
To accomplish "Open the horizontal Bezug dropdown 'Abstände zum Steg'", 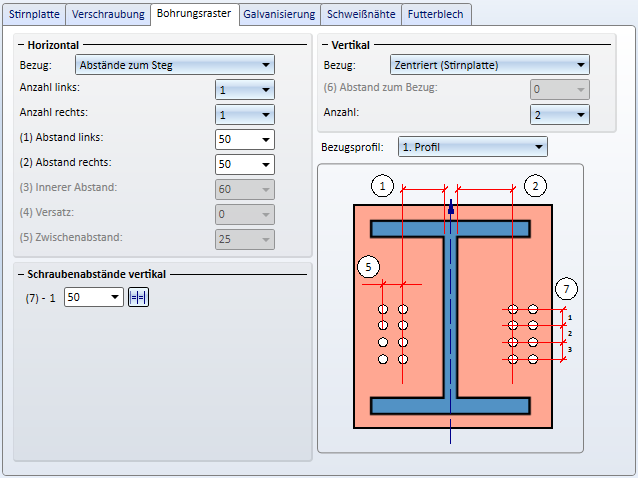I will pos(175,65).
